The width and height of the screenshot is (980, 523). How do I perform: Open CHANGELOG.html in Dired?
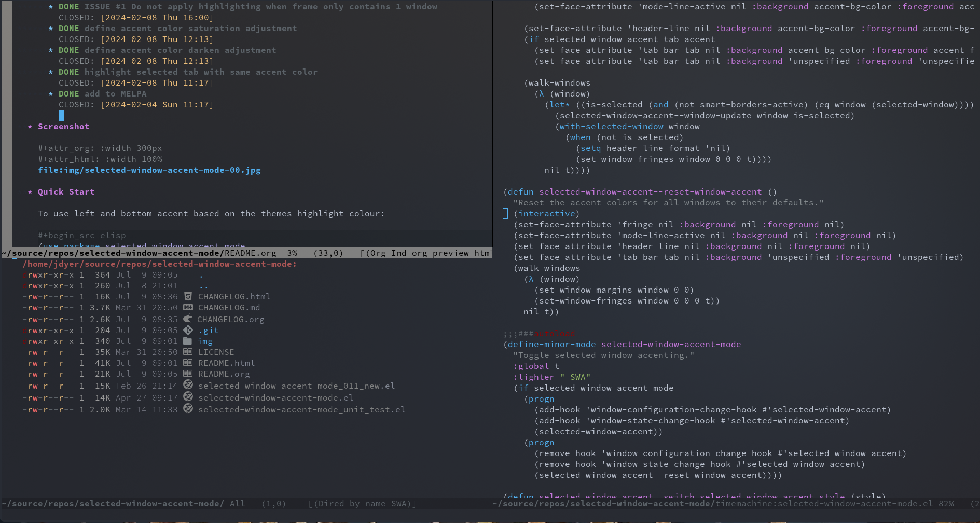[234, 297]
